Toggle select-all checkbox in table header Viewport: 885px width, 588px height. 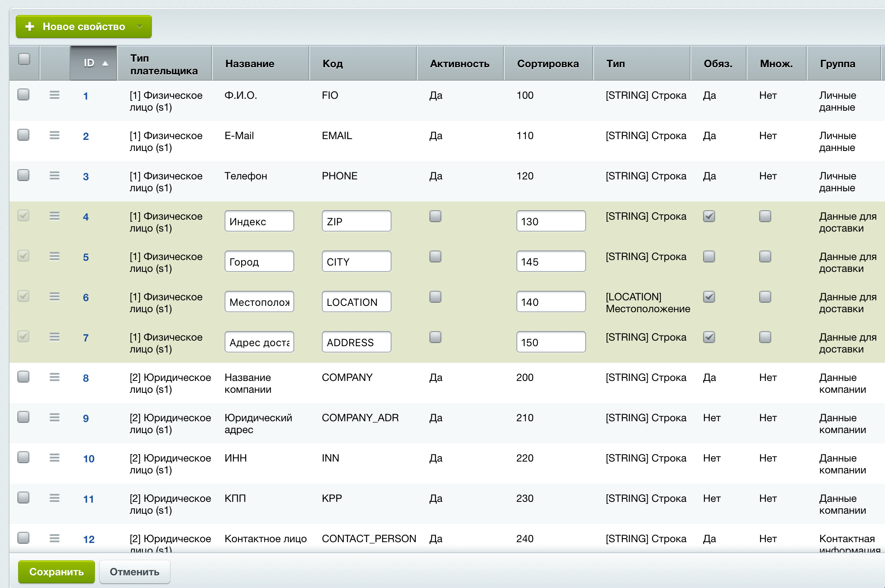pos(24,59)
